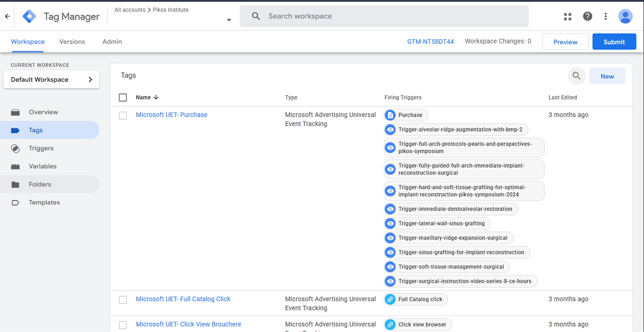Click eye icon of Trigger-fully-guided-full-arch trigger
This screenshot has height=332, width=644.
tap(390, 169)
